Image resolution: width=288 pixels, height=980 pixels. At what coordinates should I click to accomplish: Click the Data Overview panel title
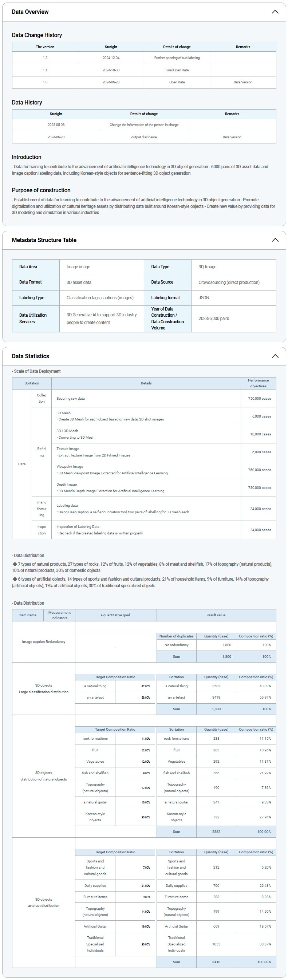click(x=30, y=12)
